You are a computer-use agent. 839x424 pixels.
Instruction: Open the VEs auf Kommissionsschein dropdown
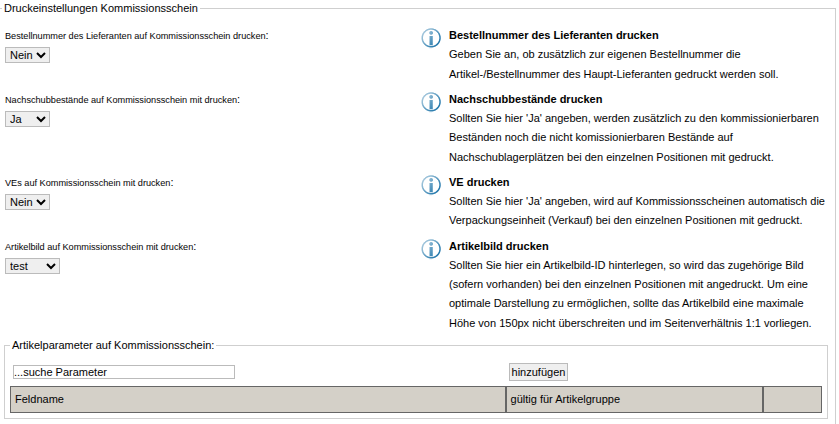pos(27,202)
